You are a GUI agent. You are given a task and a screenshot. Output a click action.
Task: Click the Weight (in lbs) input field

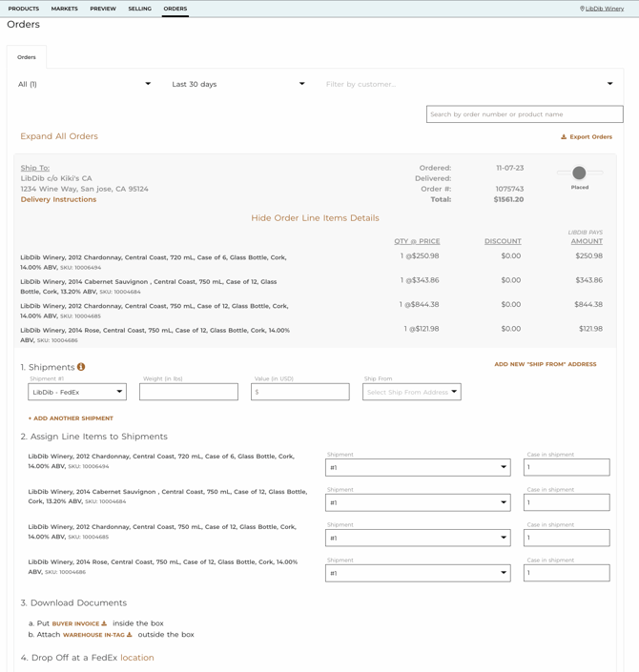pos(189,392)
